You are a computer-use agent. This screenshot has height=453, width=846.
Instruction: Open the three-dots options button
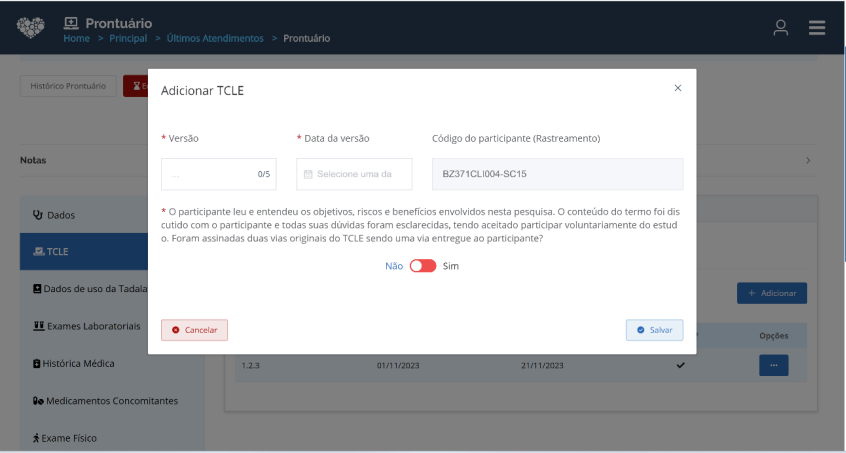[773, 365]
